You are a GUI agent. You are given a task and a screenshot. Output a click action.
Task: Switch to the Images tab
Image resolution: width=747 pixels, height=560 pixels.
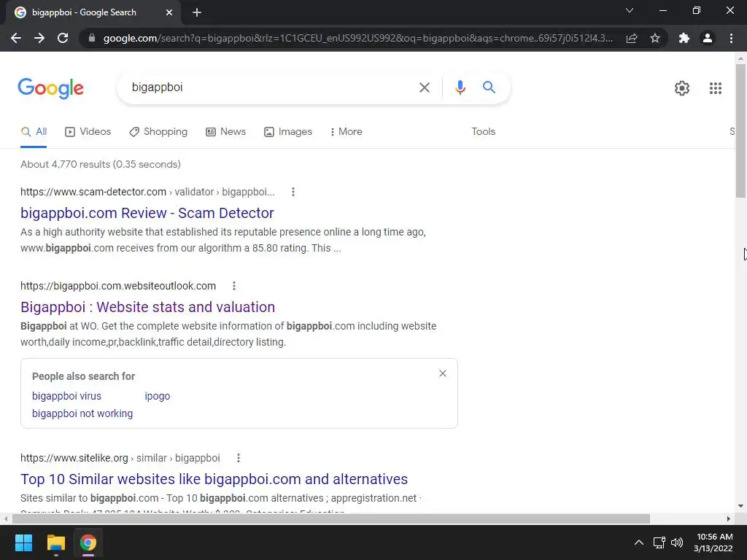[288, 132]
